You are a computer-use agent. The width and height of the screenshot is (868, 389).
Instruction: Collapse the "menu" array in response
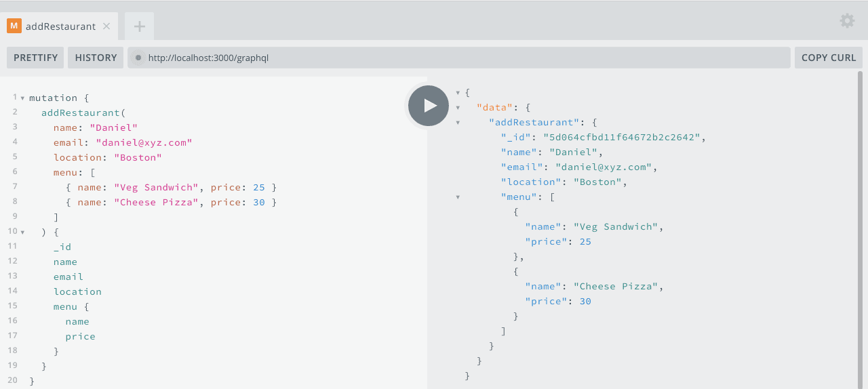tap(458, 197)
